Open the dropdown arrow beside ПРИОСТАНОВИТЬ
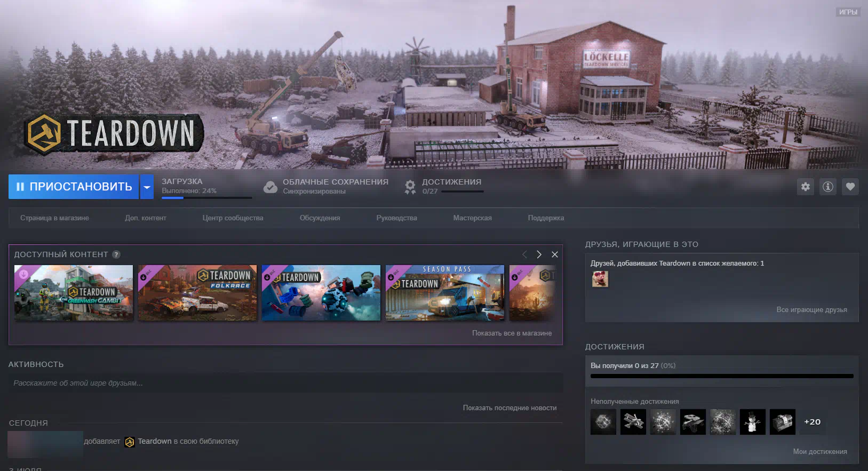The width and height of the screenshot is (868, 471). click(x=147, y=187)
